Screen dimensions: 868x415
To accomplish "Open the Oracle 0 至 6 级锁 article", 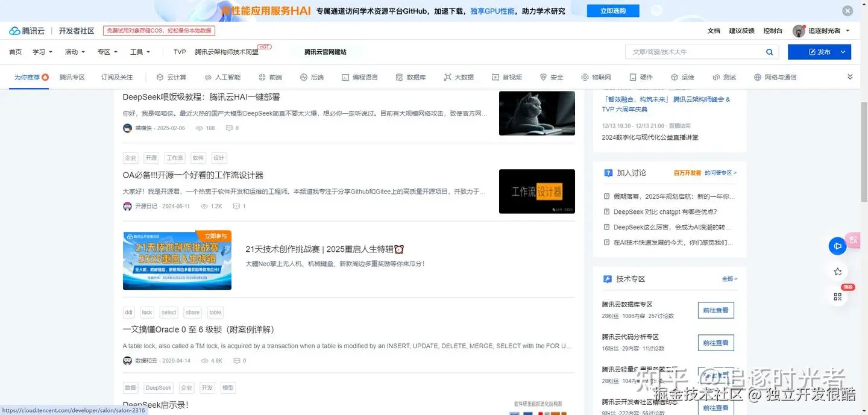I will click(198, 329).
